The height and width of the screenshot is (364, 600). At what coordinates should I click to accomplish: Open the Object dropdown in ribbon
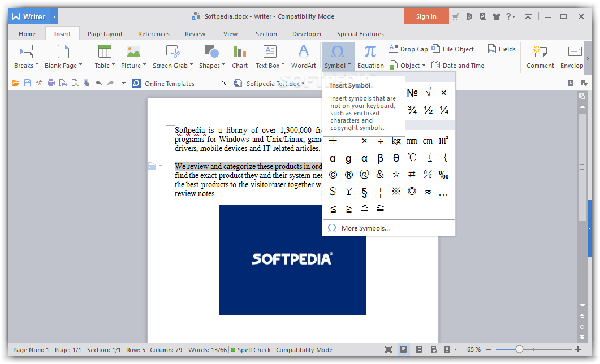point(408,66)
